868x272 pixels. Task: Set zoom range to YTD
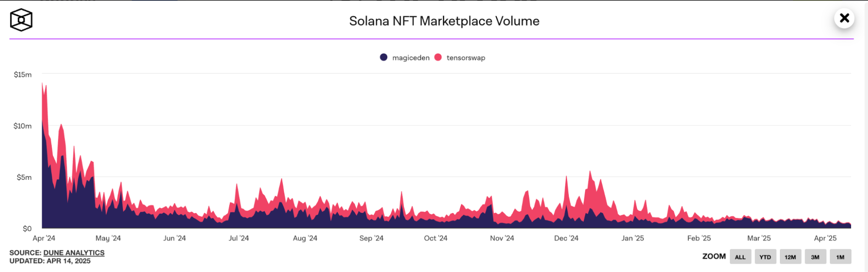pyautogui.click(x=765, y=257)
